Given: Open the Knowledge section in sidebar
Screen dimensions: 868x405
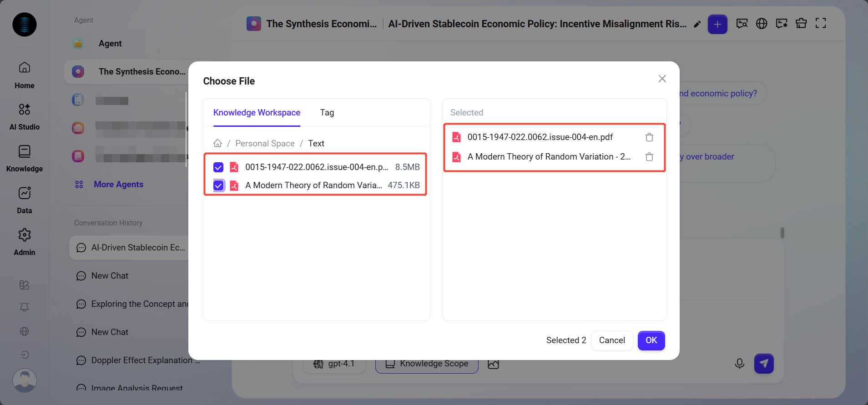Looking at the screenshot, I should click(x=25, y=159).
